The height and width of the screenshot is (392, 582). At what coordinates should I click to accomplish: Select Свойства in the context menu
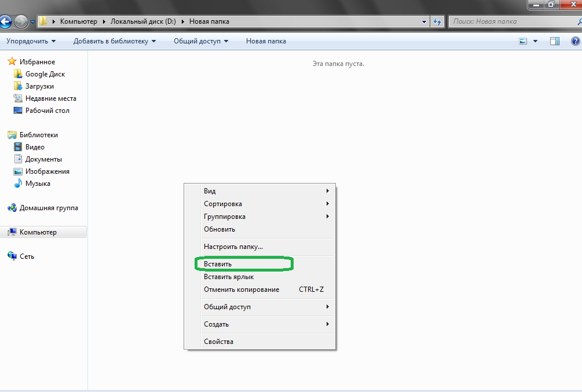218,342
